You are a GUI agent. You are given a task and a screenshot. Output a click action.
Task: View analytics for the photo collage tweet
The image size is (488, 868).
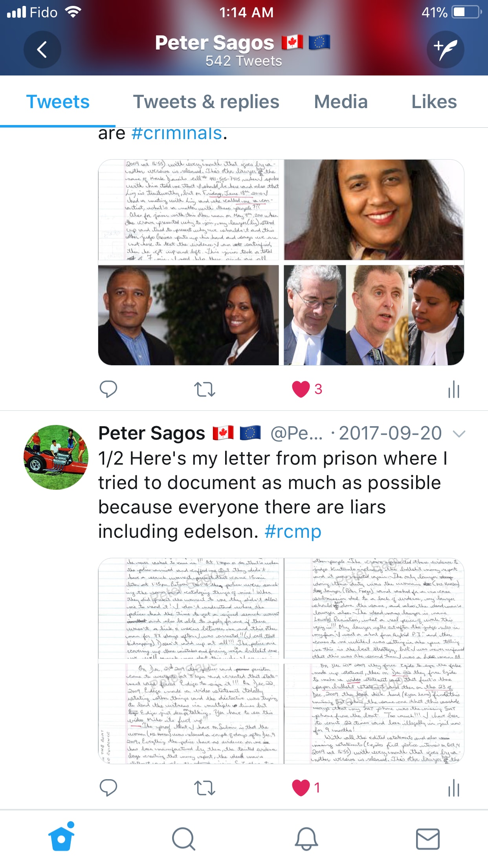[454, 389]
